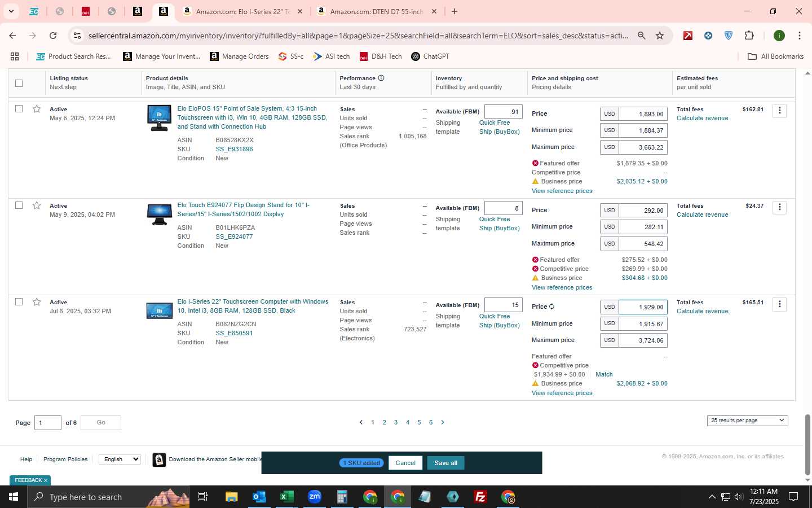Edit the Minimum price field showing 282.11
This screenshot has height=508, width=812.
tap(643, 227)
